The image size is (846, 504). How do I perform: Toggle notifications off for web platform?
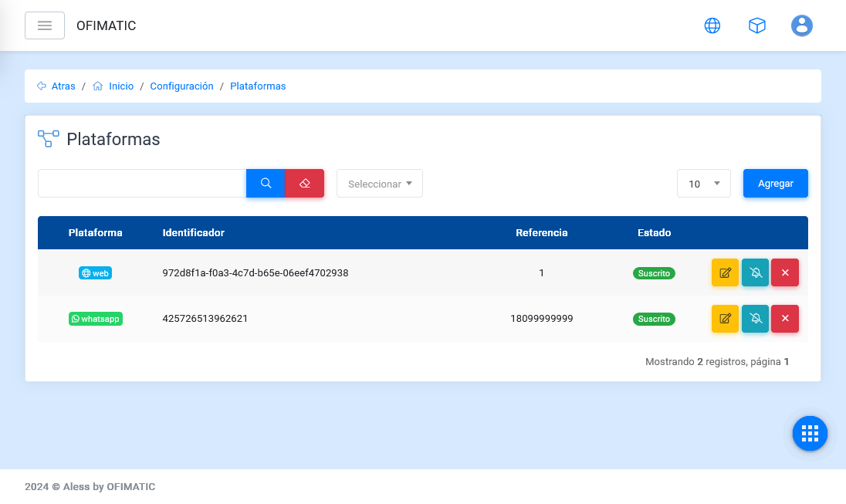(755, 272)
